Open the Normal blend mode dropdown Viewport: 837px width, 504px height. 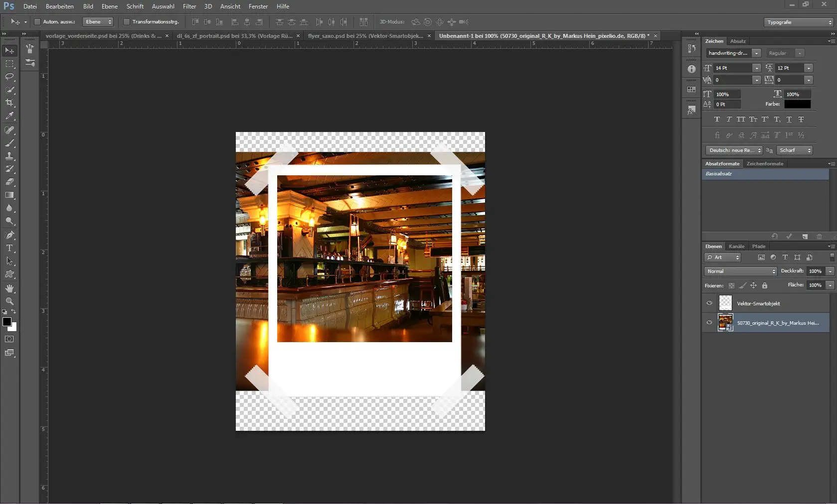pyautogui.click(x=741, y=271)
